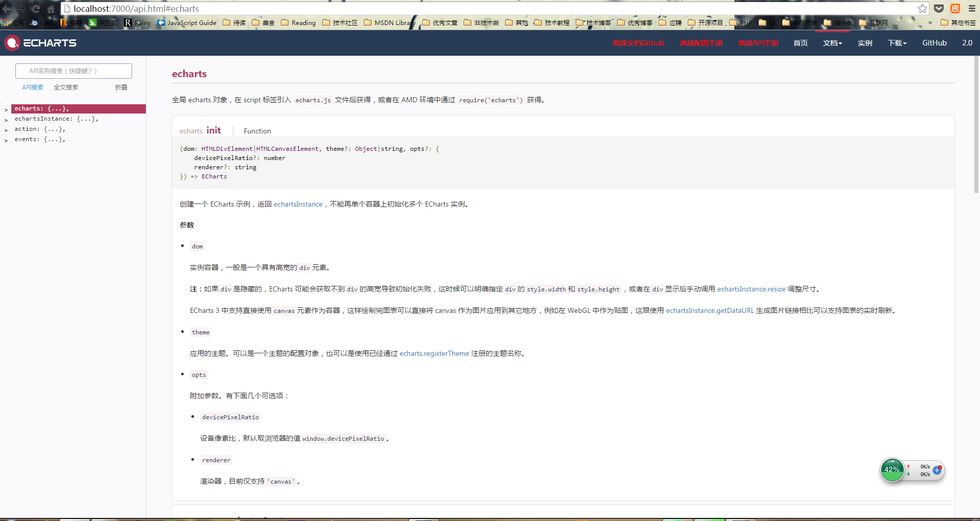Expand the action tree node arrow
Image resolution: width=980 pixels, height=521 pixels.
pos(6,130)
